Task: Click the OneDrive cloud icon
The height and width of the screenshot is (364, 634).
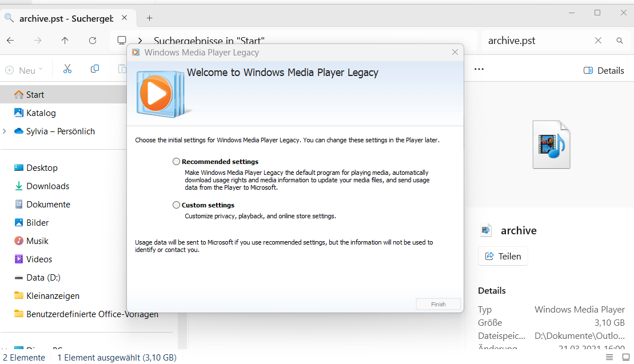Action: (x=19, y=131)
